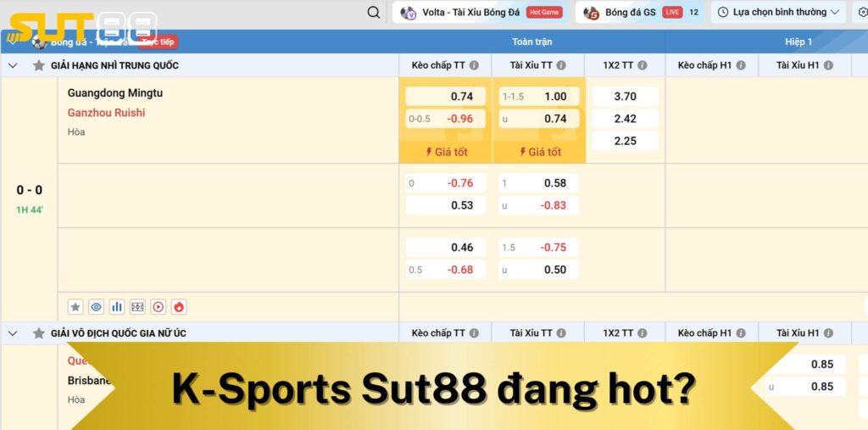Click info icon beside Tài Xỉu H1, Australia league

tap(828, 333)
